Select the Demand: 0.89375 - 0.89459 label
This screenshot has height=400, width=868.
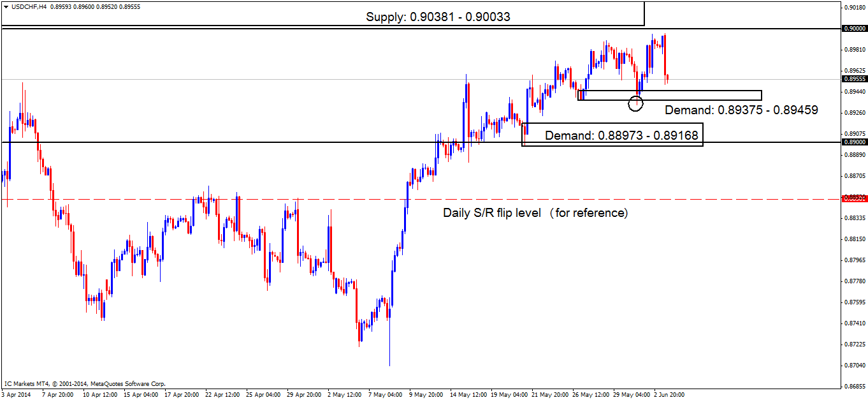pyautogui.click(x=741, y=110)
